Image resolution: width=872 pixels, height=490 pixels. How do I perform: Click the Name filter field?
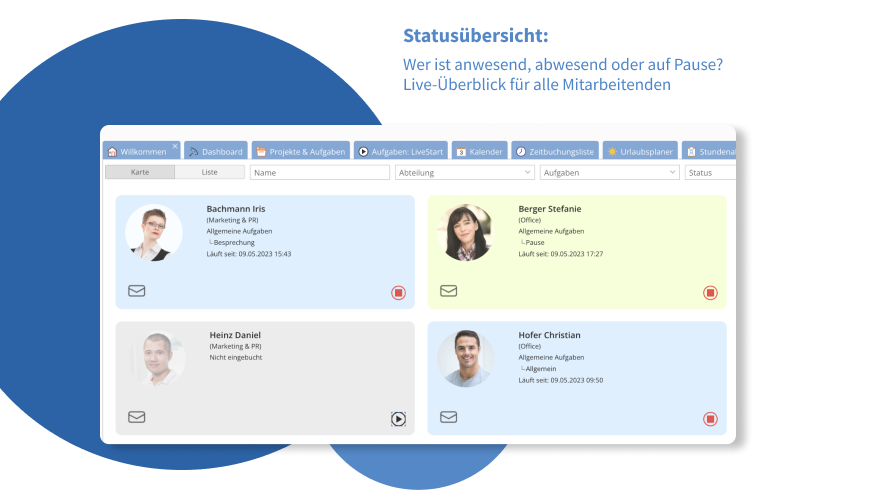point(320,172)
